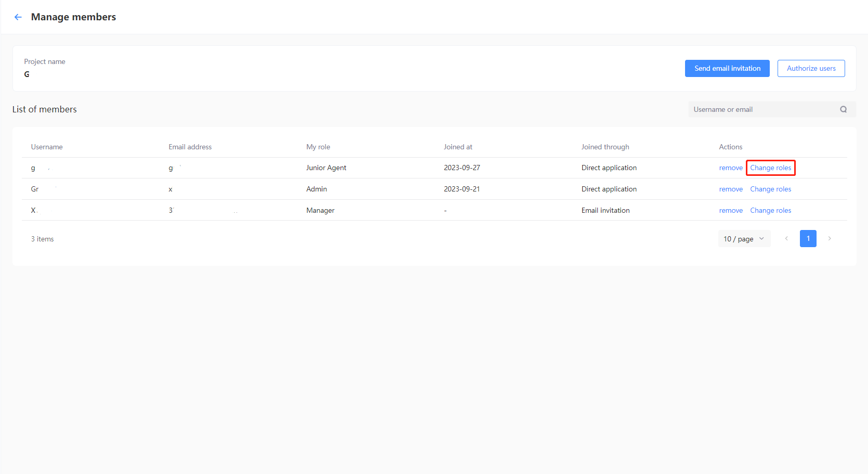Click the Manage members page title

[x=73, y=17]
